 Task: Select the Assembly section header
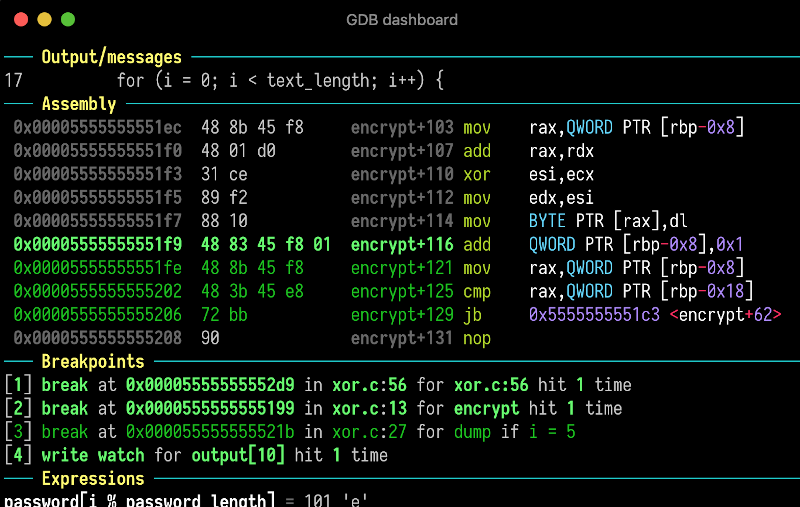[x=79, y=105]
